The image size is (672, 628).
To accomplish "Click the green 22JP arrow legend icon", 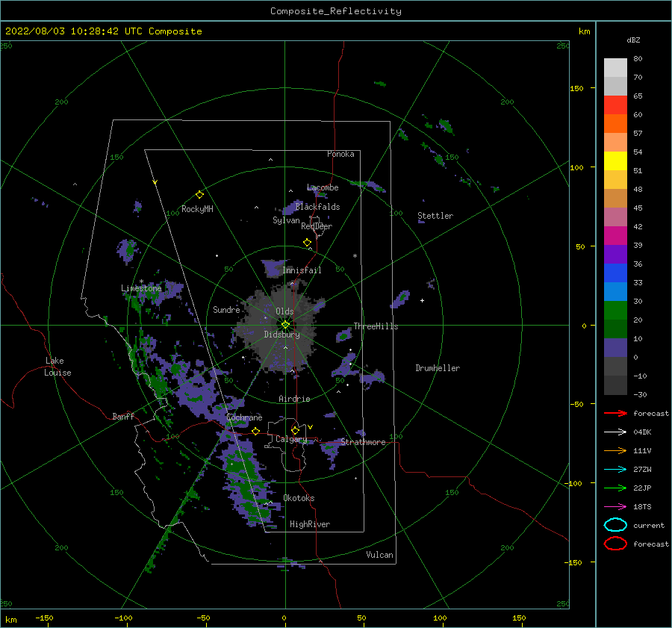I will pos(615,488).
